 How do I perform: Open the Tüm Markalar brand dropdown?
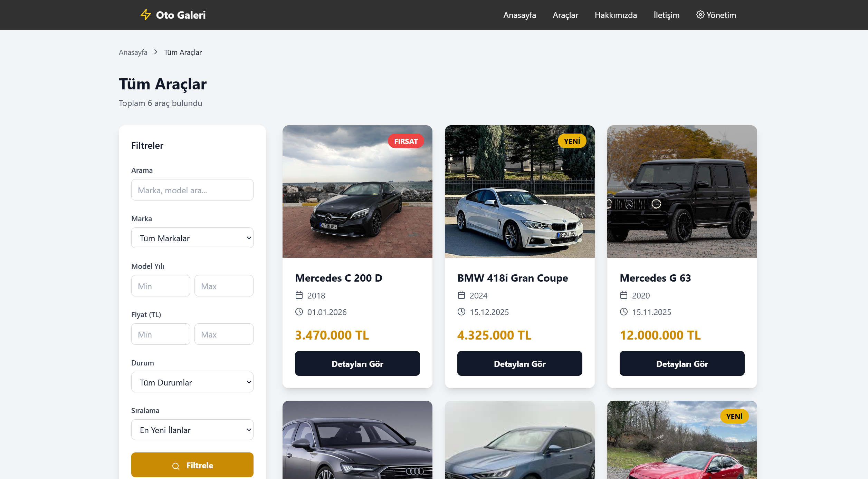point(192,238)
